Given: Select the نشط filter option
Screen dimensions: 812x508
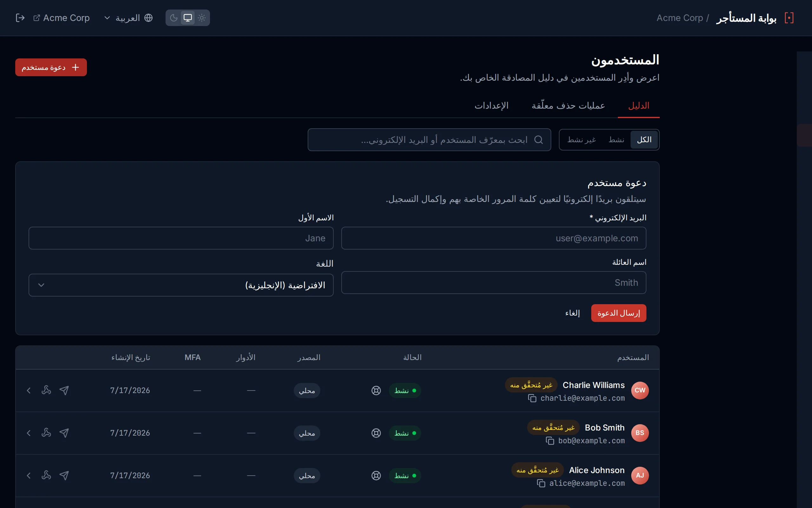Looking at the screenshot, I should pyautogui.click(x=616, y=139).
